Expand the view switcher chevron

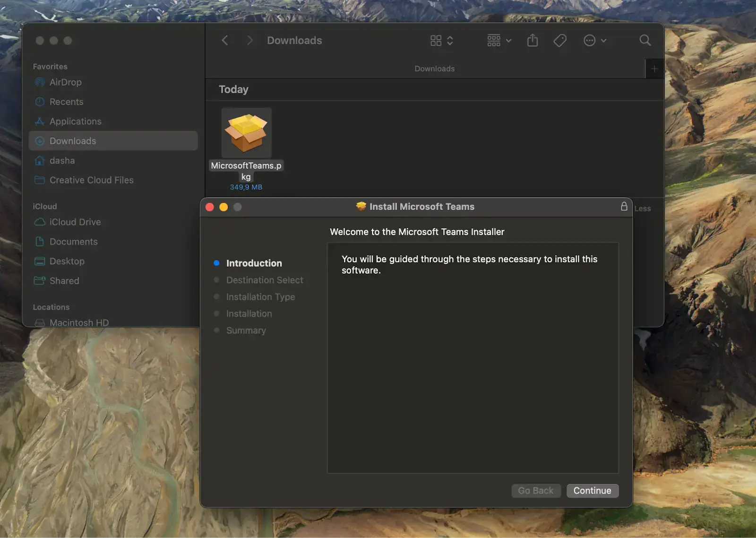450,40
